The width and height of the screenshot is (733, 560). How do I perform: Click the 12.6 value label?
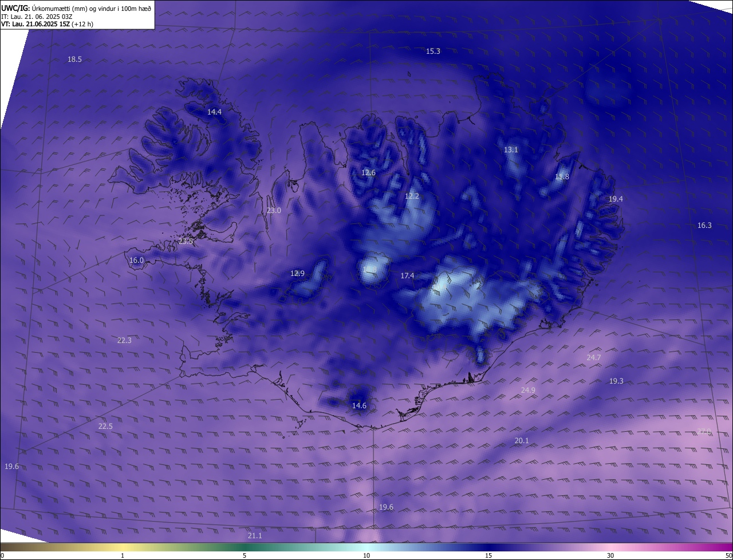(x=368, y=172)
